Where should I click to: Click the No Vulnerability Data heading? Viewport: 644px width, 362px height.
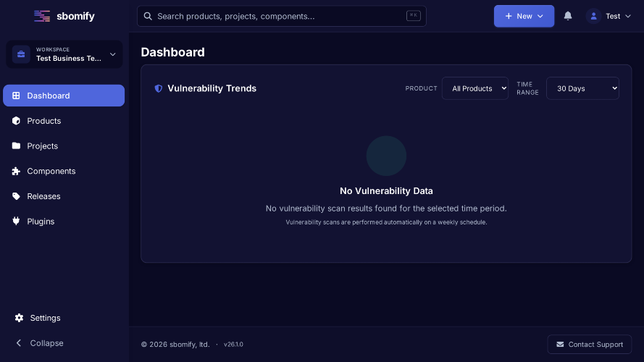coord(386,191)
